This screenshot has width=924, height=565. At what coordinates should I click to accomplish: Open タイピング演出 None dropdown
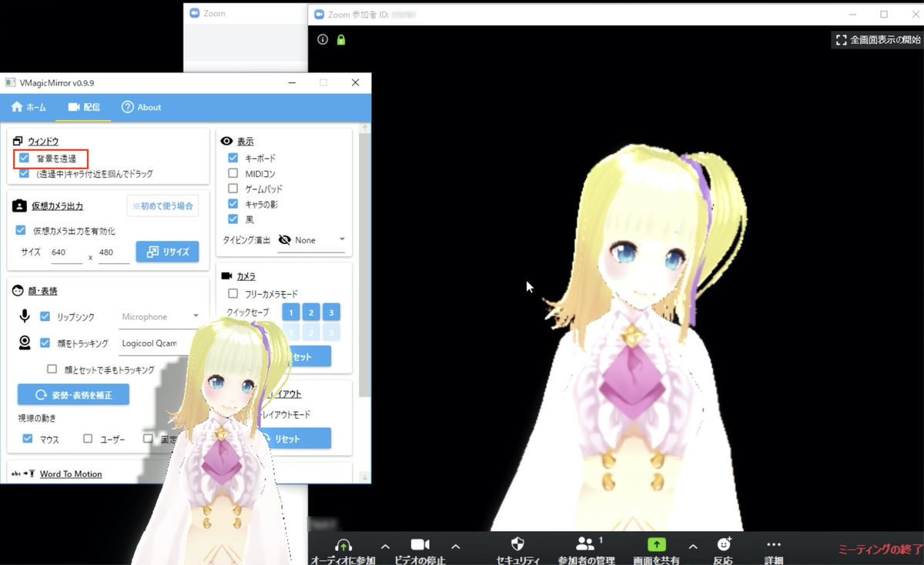(311, 240)
